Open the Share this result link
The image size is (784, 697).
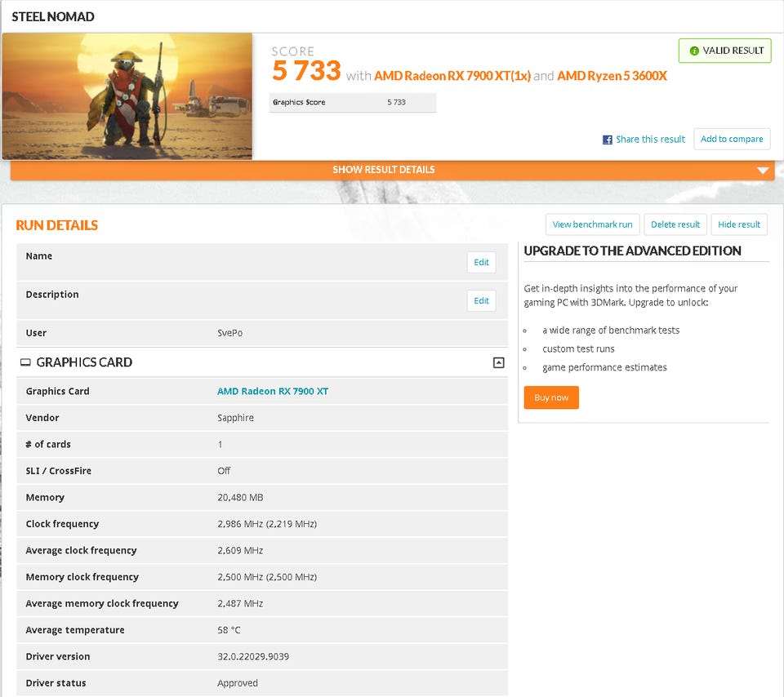[650, 140]
